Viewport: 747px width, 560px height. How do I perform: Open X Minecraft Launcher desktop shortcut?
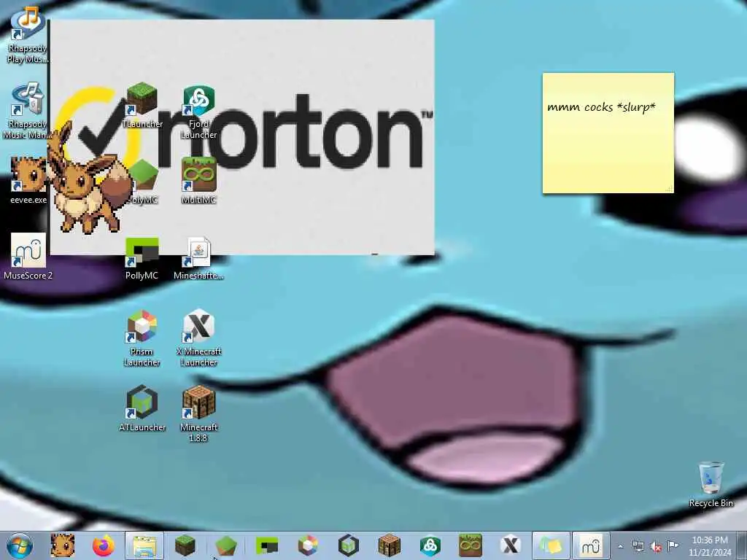(198, 338)
